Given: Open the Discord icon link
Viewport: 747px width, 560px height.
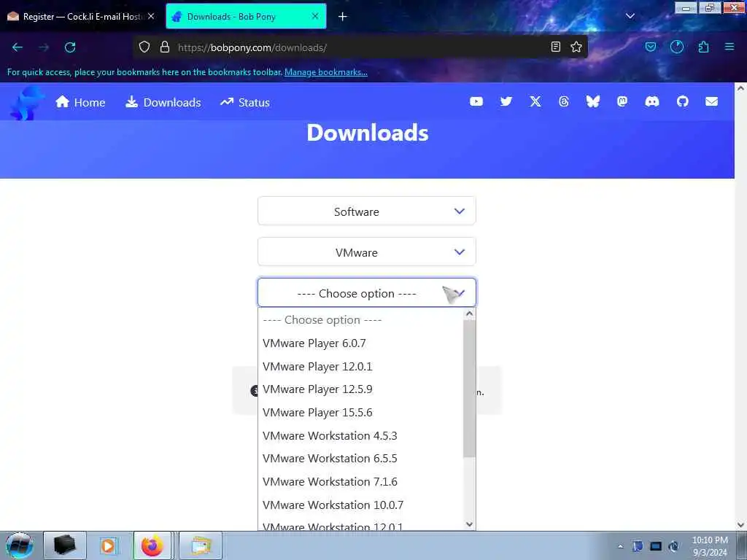Looking at the screenshot, I should pos(651,101).
